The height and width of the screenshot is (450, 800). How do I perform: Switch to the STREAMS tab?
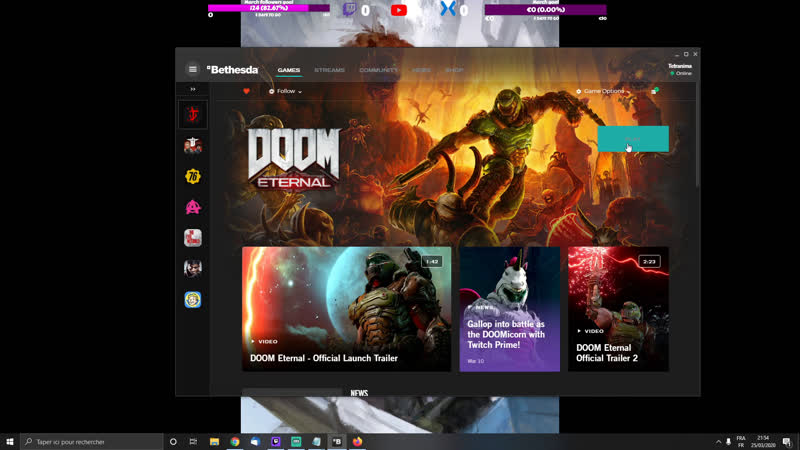pos(330,70)
